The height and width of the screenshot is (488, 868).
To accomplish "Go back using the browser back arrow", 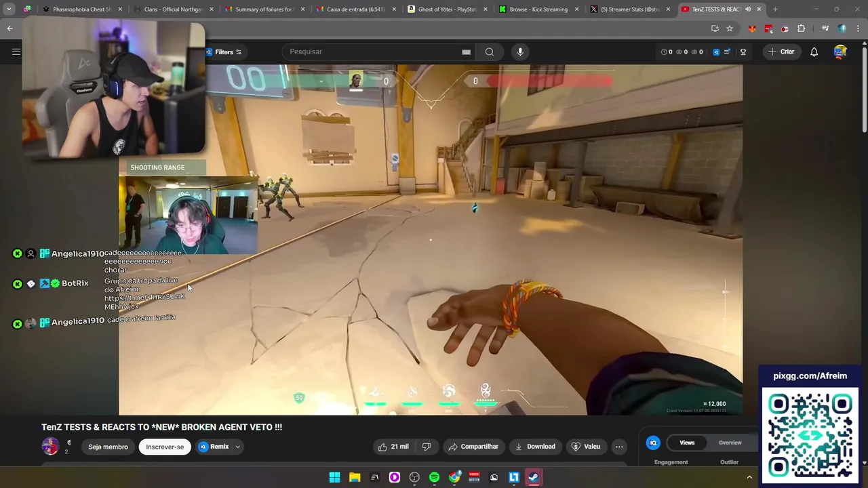I will 9,28.
